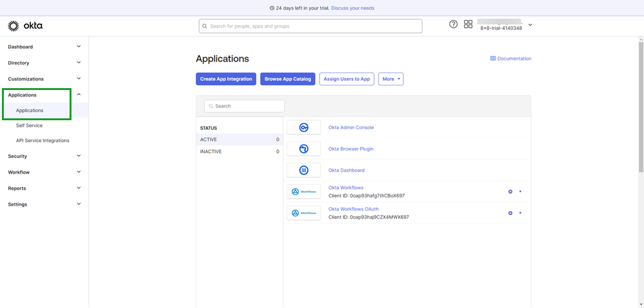Expand the dropdown arrow for Okta Workflows
The height and width of the screenshot is (308, 644).
(x=520, y=192)
